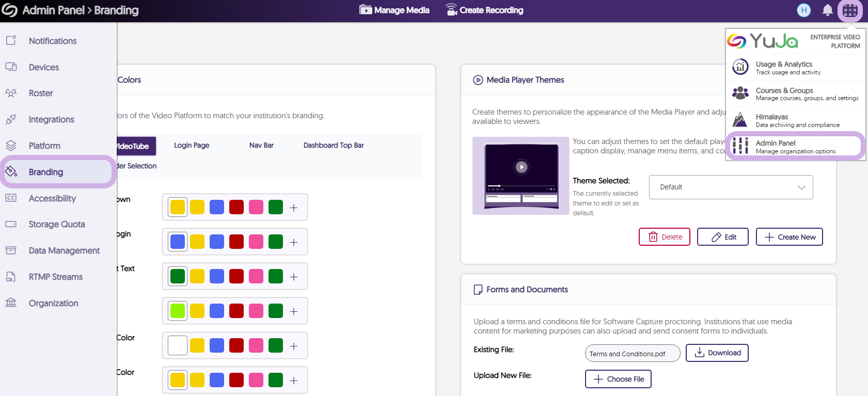Open the Theme Selected dropdown
The width and height of the screenshot is (868, 396).
731,187
